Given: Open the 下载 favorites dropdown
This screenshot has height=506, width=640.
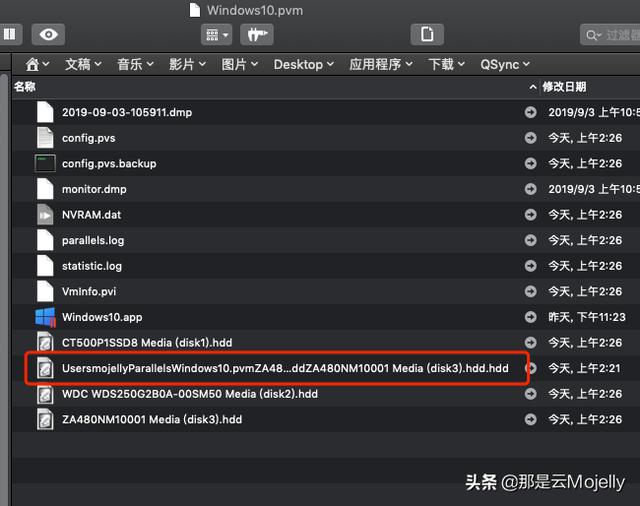Looking at the screenshot, I should coord(447,64).
